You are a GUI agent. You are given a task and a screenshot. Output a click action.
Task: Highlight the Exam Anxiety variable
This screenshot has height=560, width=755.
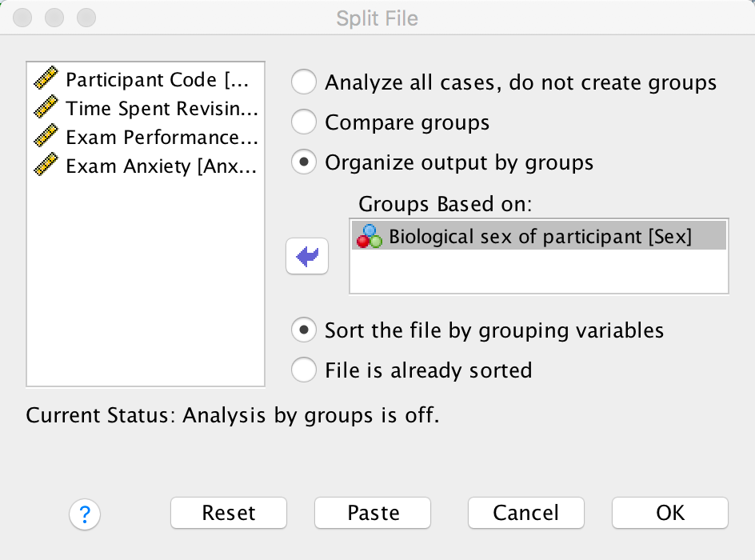click(162, 166)
